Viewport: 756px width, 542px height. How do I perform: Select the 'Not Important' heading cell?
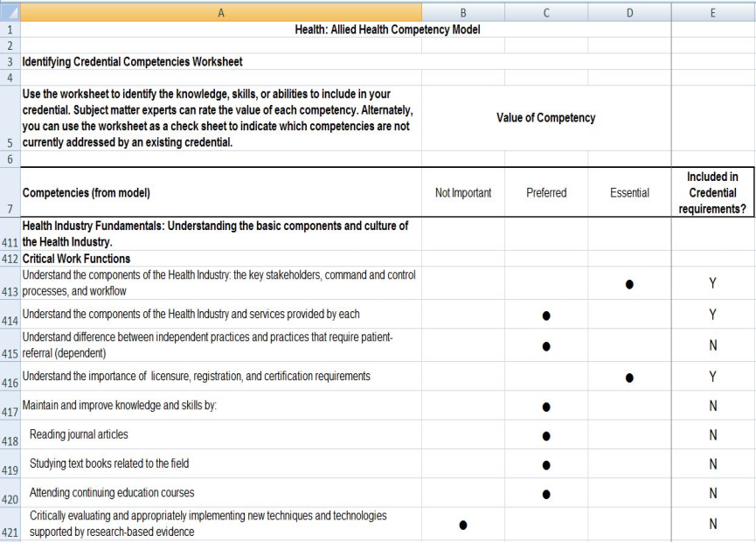462,192
